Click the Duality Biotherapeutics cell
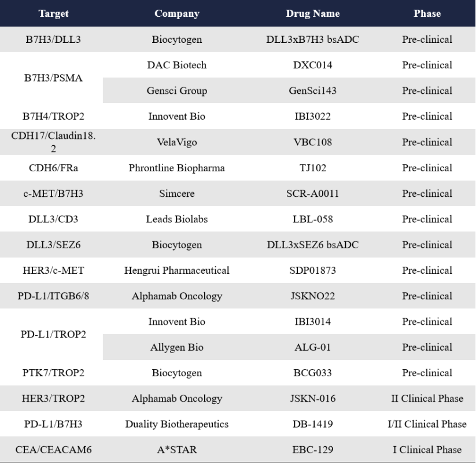Viewport: 476px width, 463px height. (176, 424)
